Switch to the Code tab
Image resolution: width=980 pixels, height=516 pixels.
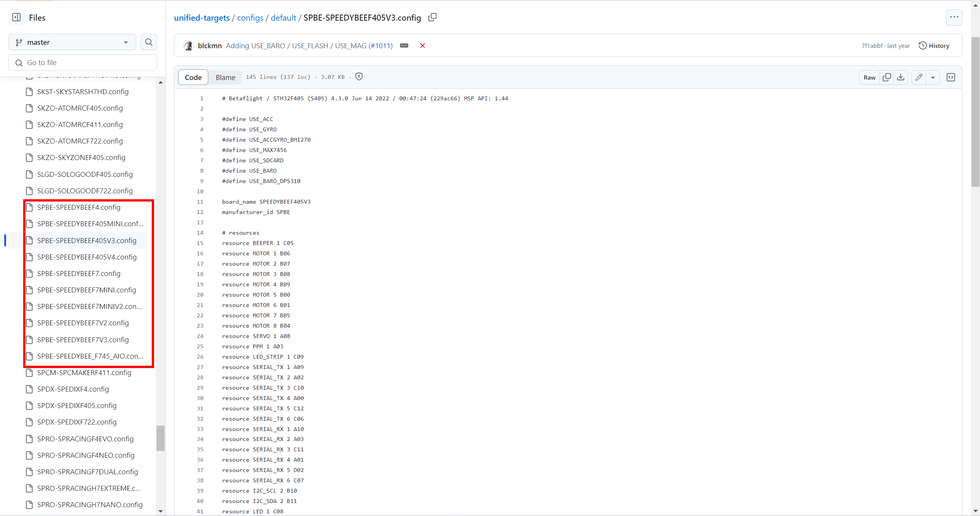click(x=193, y=77)
